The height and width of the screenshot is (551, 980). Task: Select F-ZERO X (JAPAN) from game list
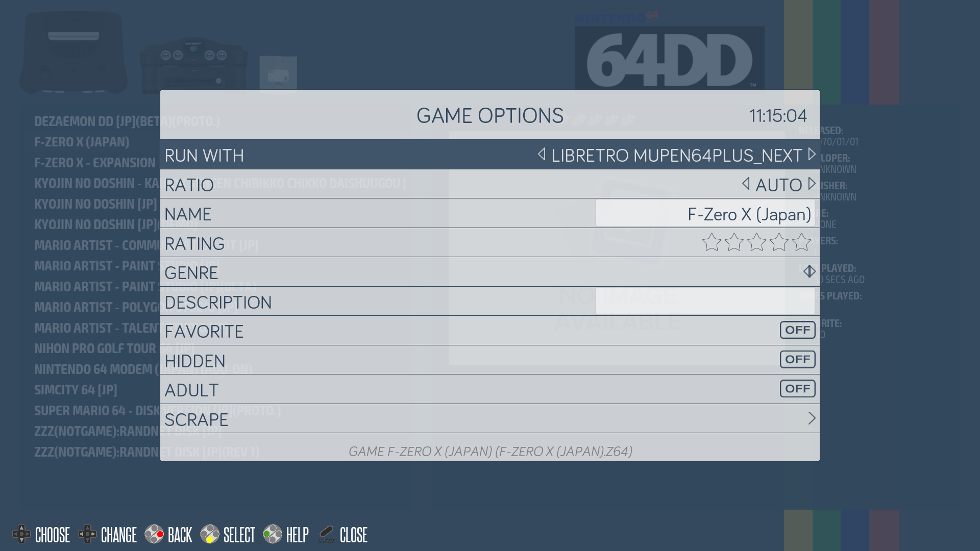tap(82, 141)
